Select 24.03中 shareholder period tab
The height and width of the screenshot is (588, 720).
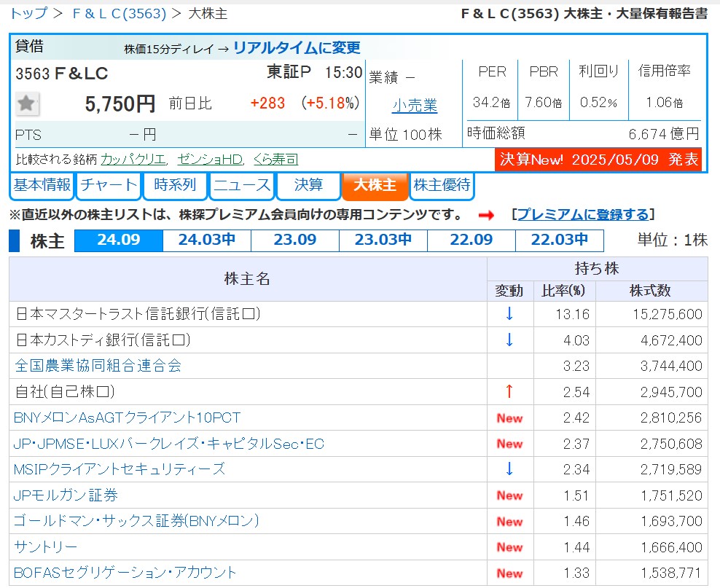[x=207, y=240]
